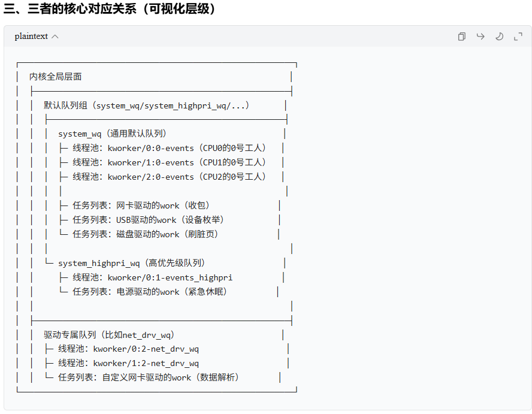Image resolution: width=532 pixels, height=414 pixels.
Task: Click line 自定义网卡驱动的work (数据解析)
Action: point(148,377)
